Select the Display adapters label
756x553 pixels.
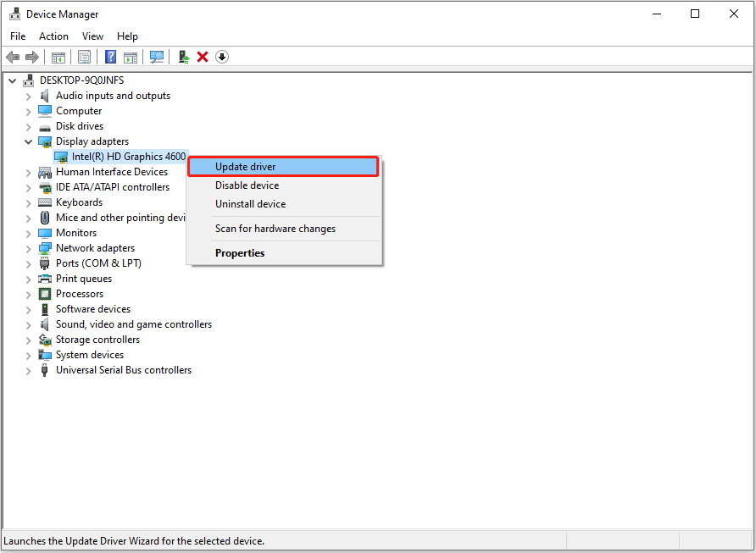[92, 141]
